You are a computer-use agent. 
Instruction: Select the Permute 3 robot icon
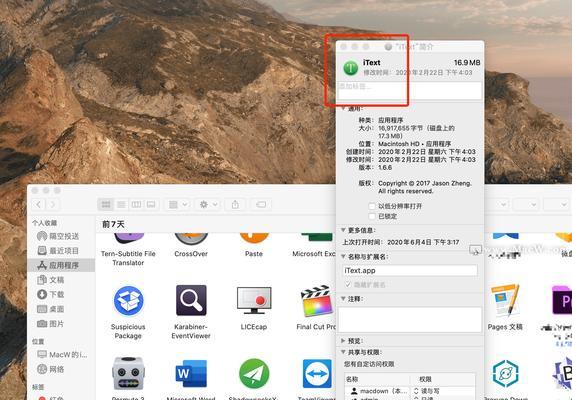[x=128, y=373]
